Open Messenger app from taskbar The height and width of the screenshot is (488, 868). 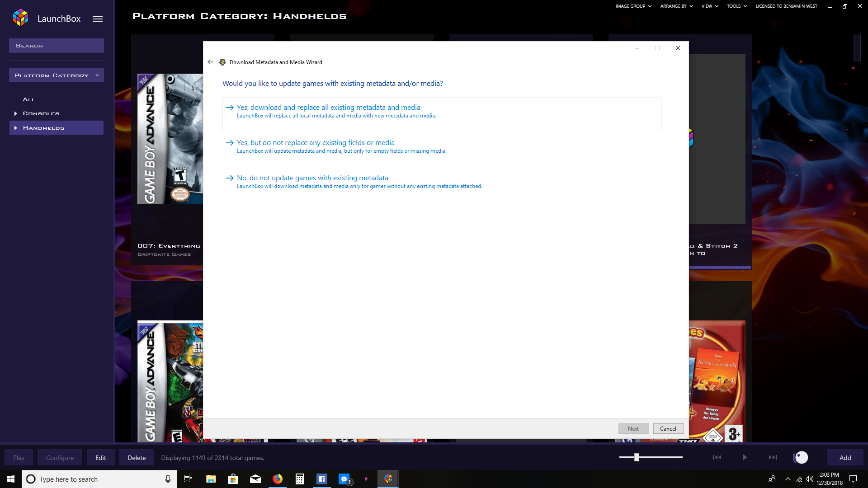coord(344,479)
